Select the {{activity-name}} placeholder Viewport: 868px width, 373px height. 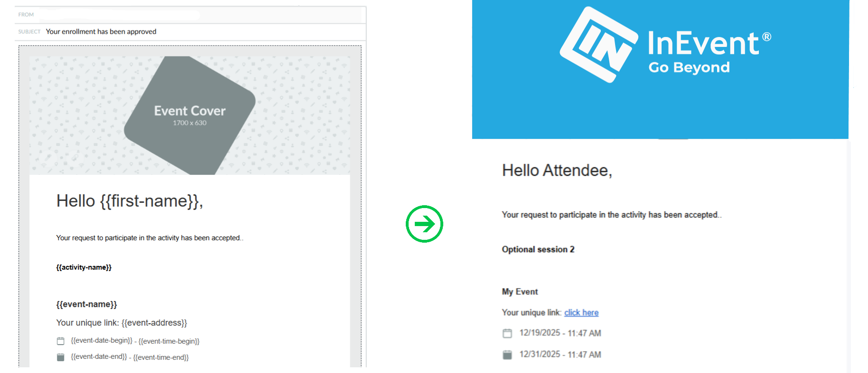click(x=84, y=267)
